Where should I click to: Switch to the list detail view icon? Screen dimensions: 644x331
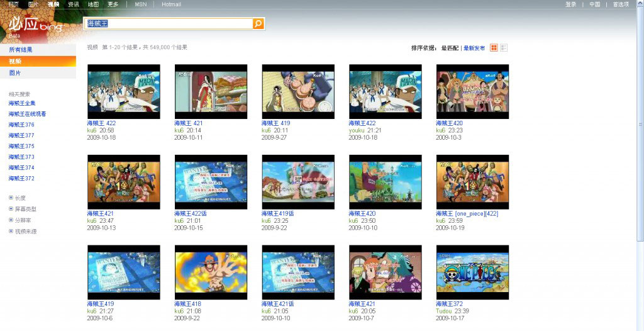point(504,48)
